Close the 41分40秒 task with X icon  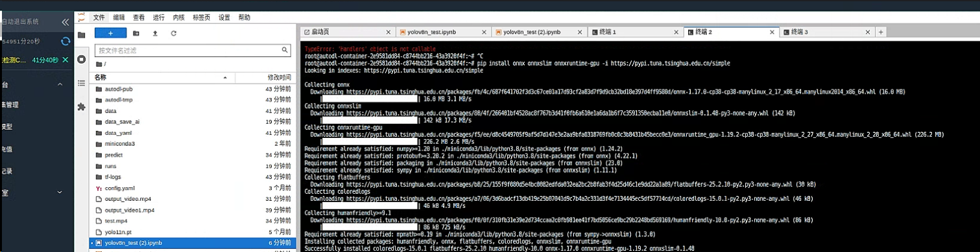pyautogui.click(x=65, y=60)
